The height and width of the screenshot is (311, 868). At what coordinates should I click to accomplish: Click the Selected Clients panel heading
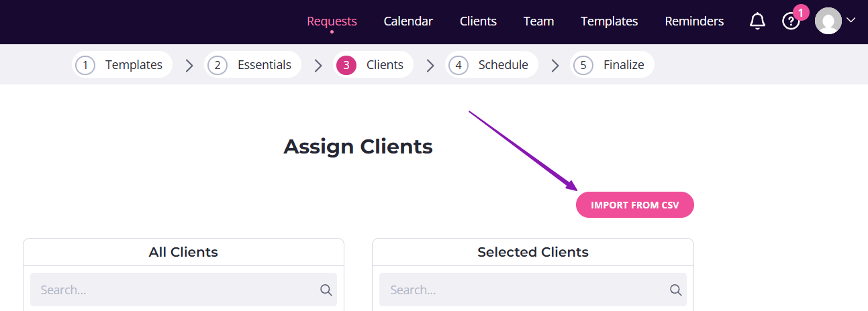pyautogui.click(x=533, y=252)
